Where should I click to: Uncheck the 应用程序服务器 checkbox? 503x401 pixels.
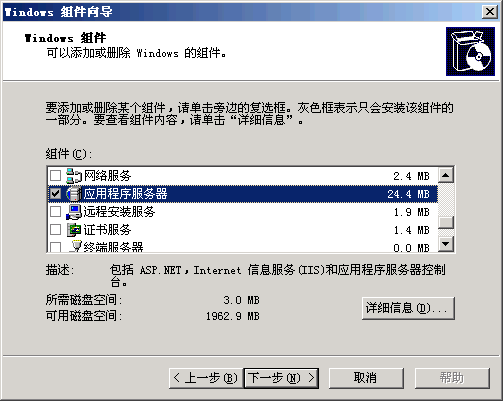coord(55,193)
